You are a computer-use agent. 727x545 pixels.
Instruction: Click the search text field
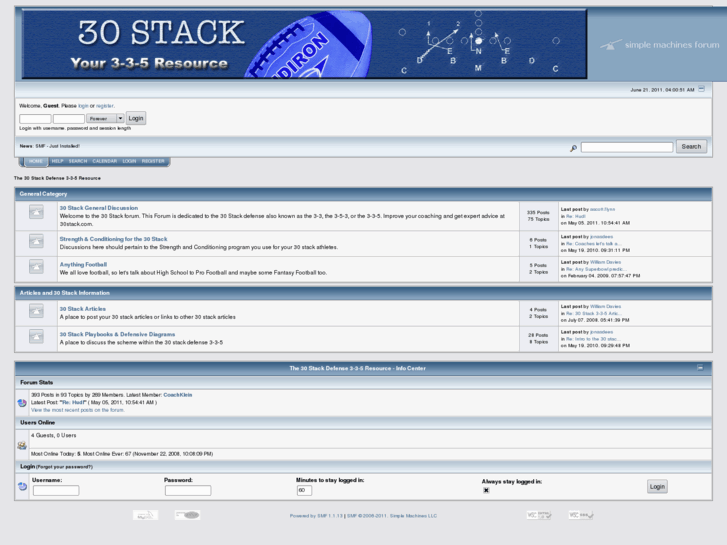tap(627, 147)
